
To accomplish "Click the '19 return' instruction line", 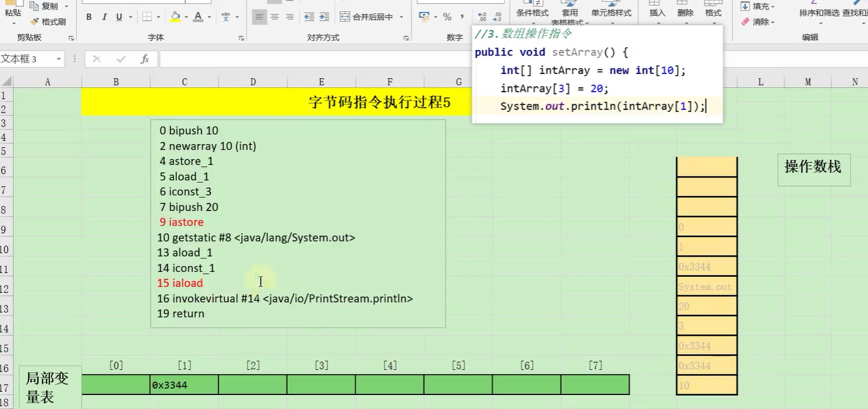I will coord(181,314).
